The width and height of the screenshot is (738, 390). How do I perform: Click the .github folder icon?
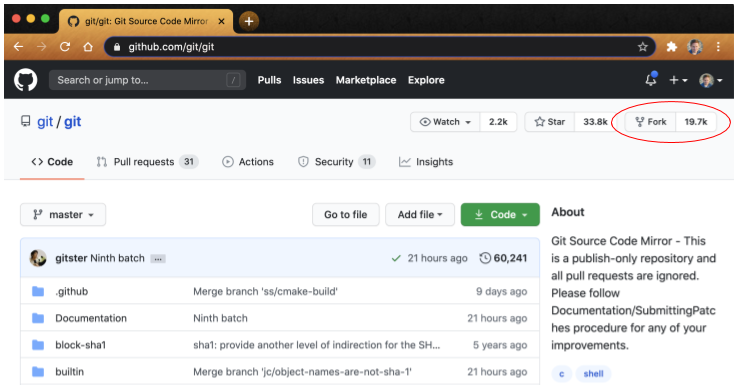click(38, 291)
